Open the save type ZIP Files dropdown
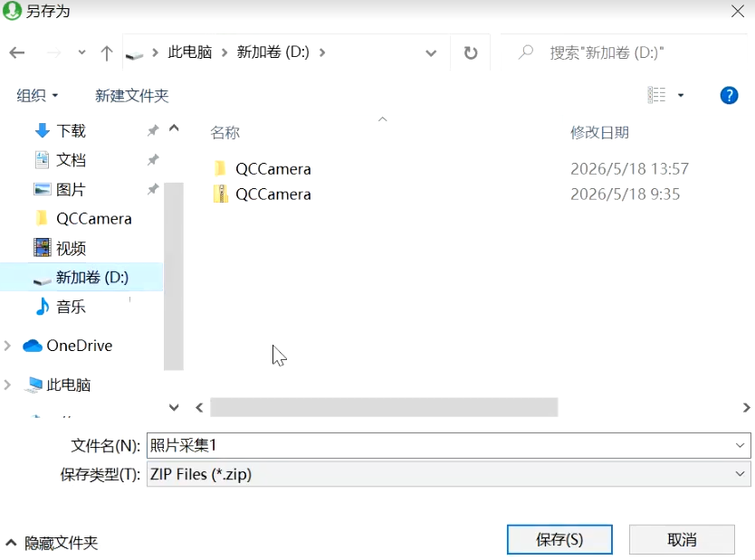Screen dimensions: 755x560 448,474
